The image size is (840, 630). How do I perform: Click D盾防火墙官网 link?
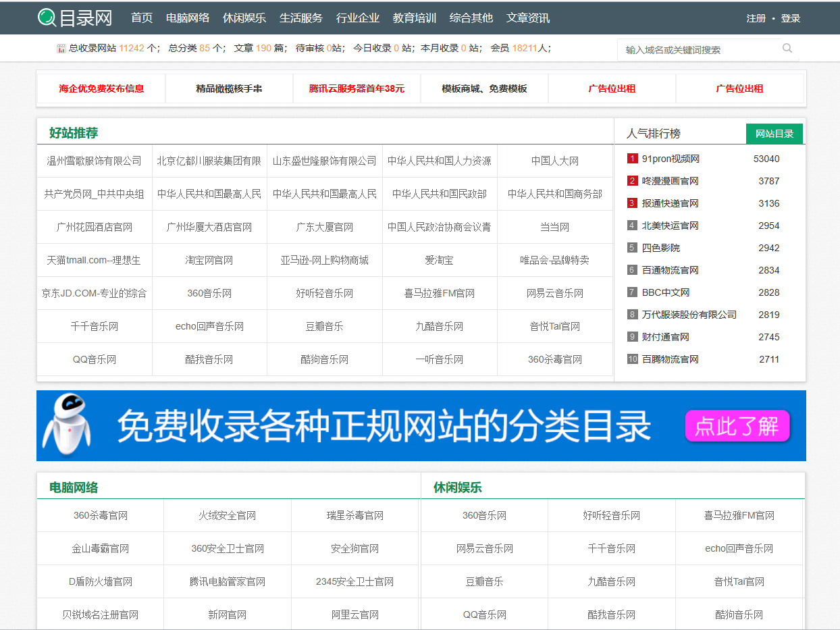coord(101,581)
